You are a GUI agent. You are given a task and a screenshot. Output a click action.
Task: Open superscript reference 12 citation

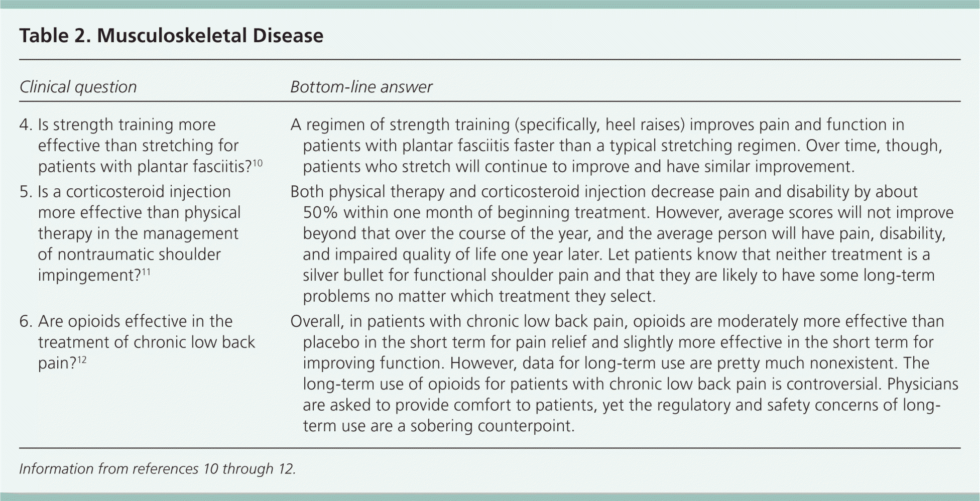click(82, 360)
